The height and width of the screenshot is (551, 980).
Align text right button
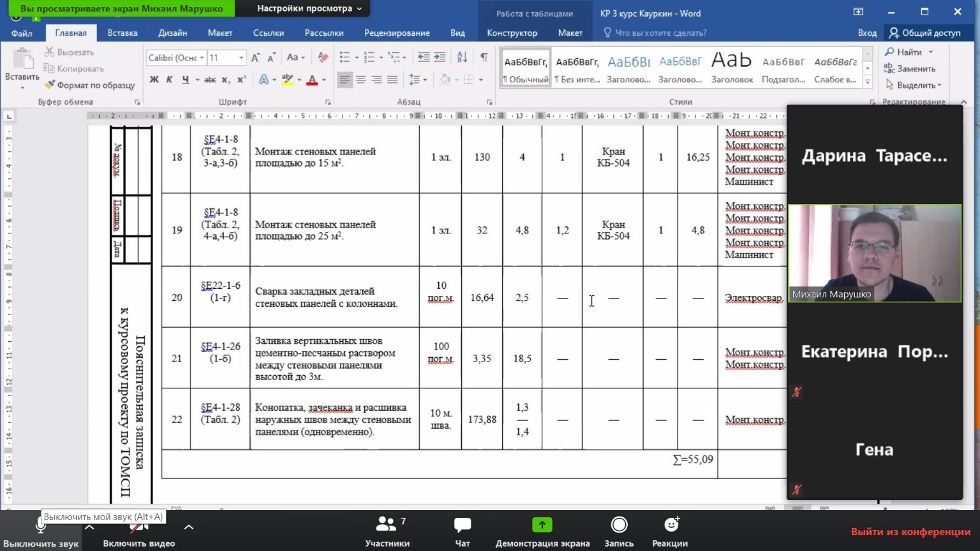click(376, 80)
